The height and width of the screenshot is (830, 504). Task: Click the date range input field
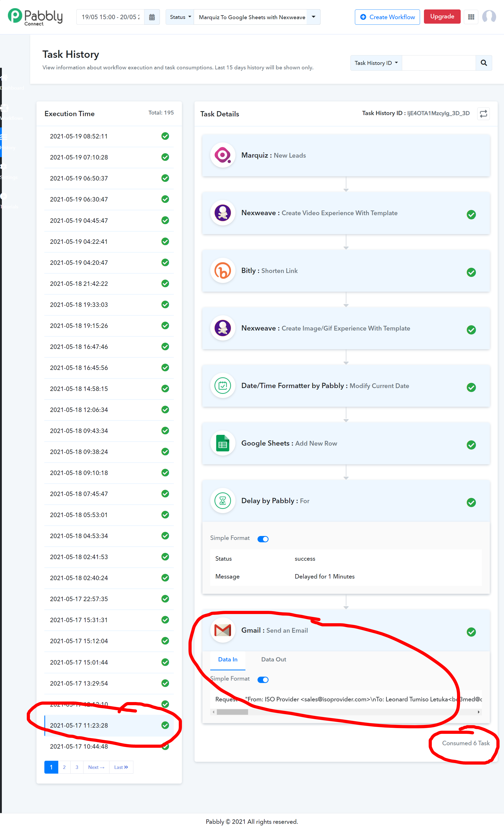[110, 17]
